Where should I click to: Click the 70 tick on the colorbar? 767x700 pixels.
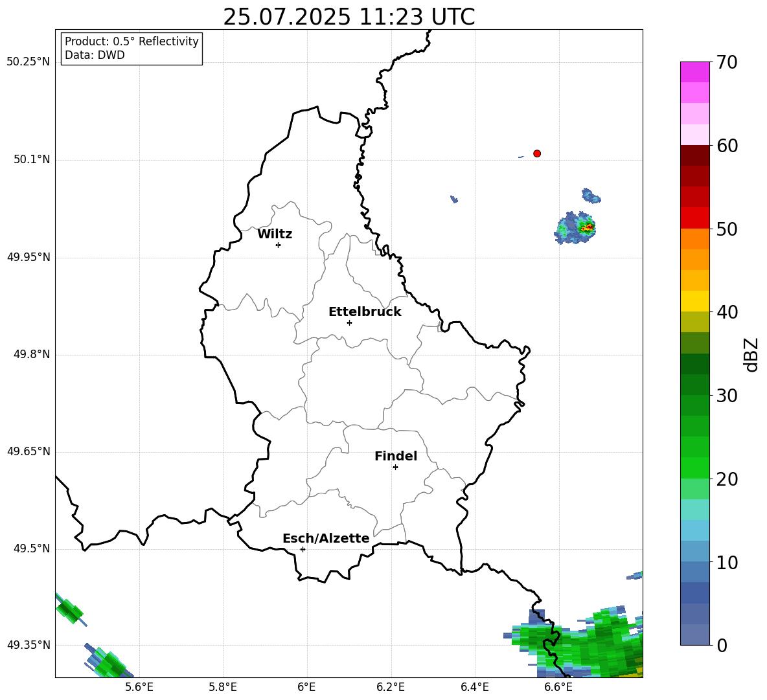click(726, 62)
